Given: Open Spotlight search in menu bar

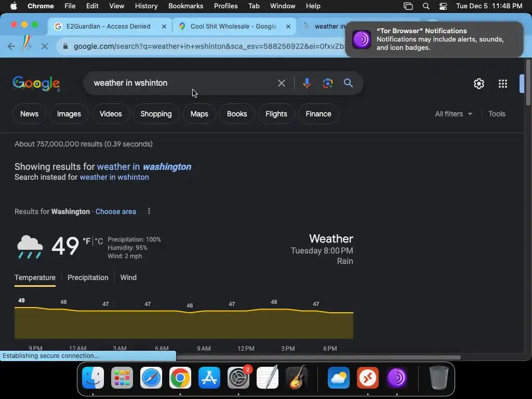Looking at the screenshot, I should 426,6.
